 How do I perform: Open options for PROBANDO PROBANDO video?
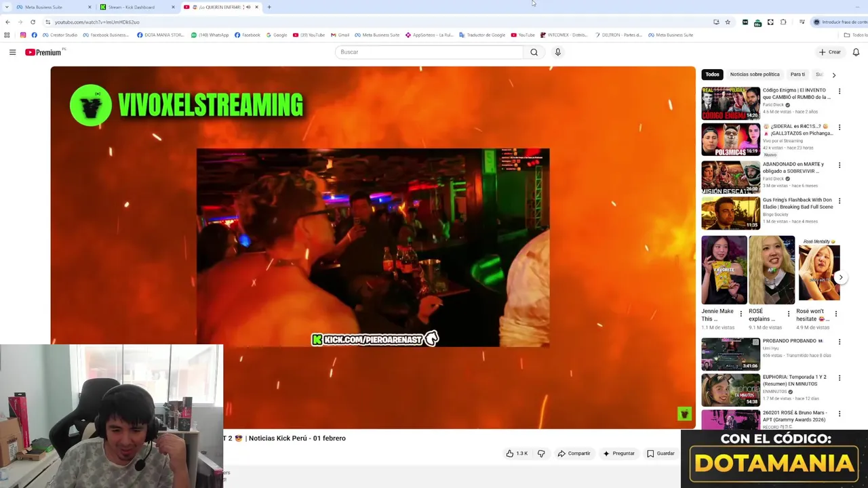(x=839, y=342)
